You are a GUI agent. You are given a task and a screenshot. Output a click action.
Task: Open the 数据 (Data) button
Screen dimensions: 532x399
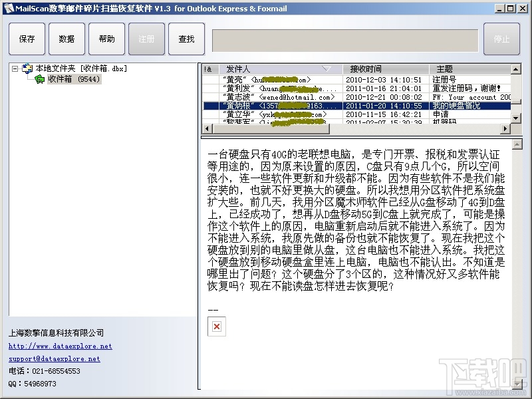[66, 39]
